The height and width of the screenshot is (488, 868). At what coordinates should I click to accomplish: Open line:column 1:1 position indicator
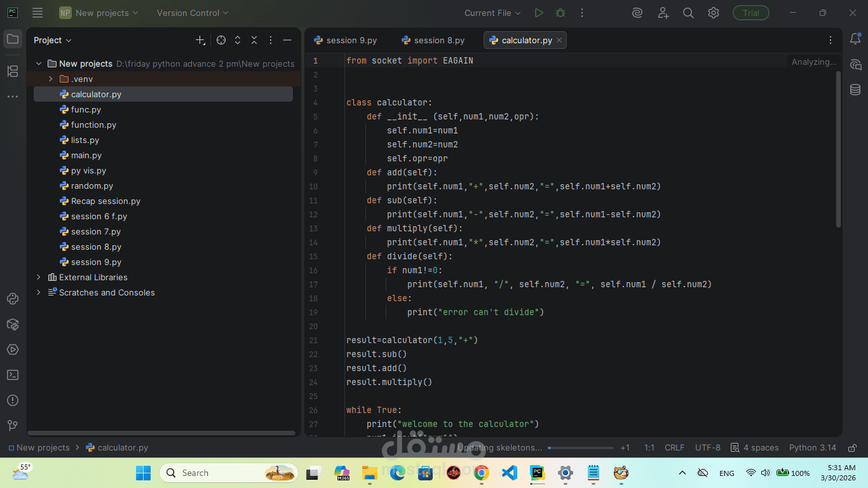click(649, 447)
